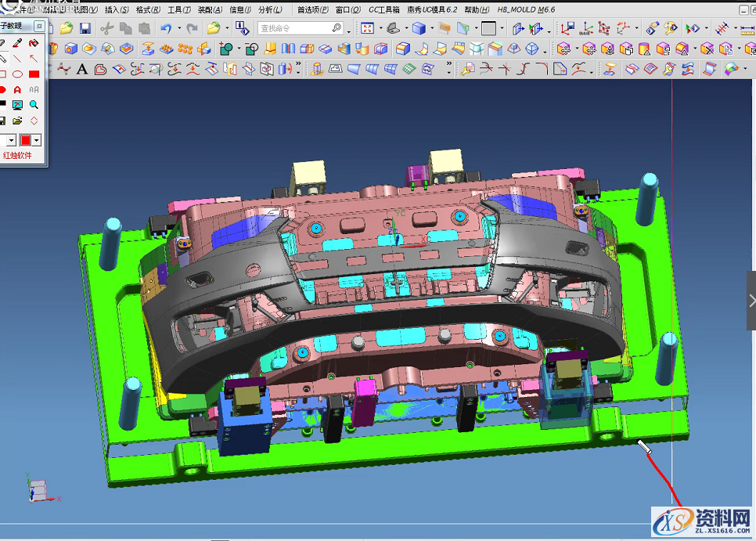
Task: Select the eyedropper color picker tool
Action: [x=17, y=43]
